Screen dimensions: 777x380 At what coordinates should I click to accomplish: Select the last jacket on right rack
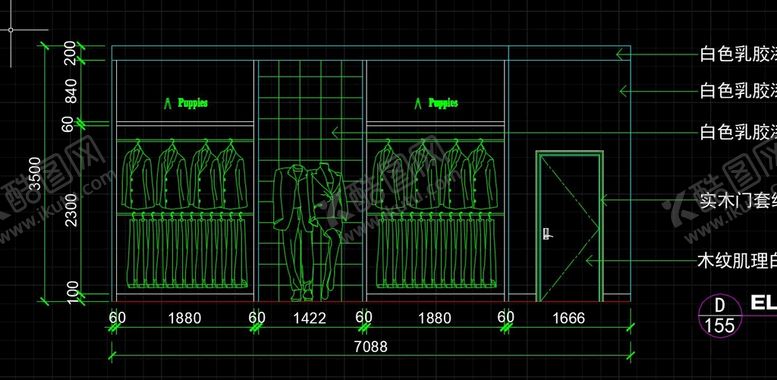483,174
